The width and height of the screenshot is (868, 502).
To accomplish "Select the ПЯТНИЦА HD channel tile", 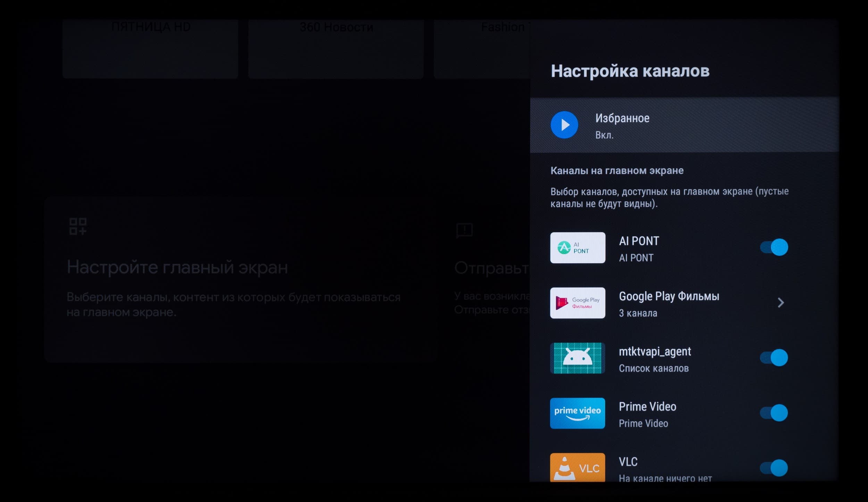I will click(x=150, y=49).
